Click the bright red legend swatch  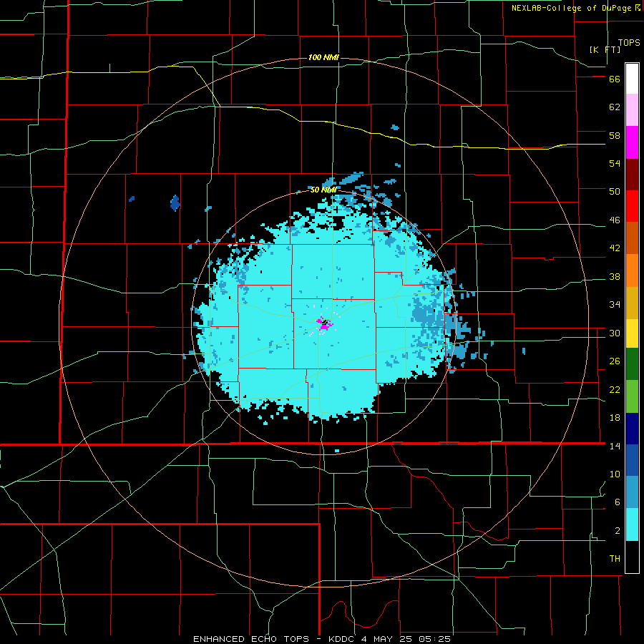pyautogui.click(x=632, y=206)
